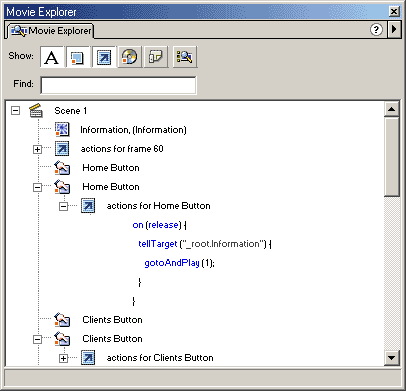
Task: Click the Find input field
Action: coord(118,85)
